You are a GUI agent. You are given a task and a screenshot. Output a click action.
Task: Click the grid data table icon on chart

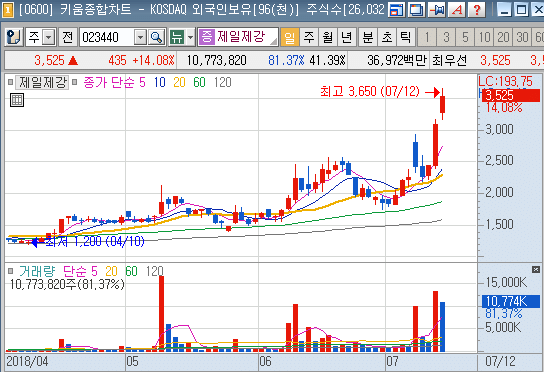[x=17, y=100]
